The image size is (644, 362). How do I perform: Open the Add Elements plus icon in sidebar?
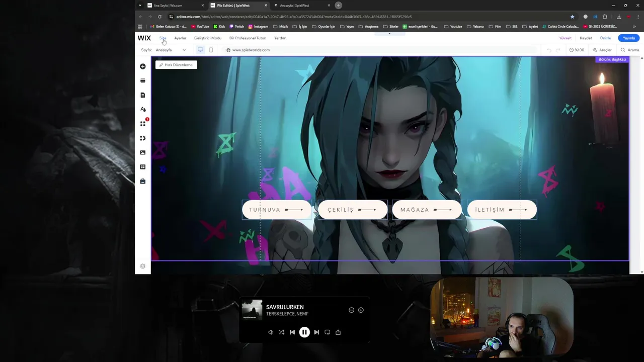click(143, 66)
